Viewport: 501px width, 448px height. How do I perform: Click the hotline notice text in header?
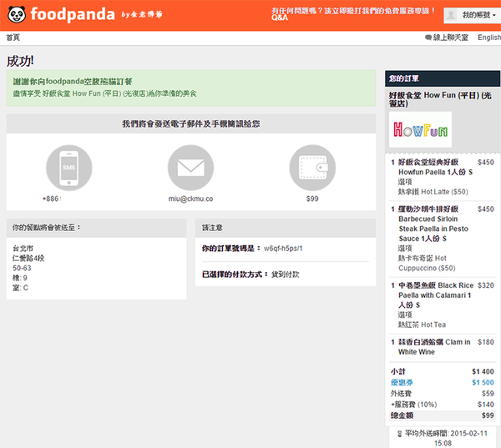coord(353,11)
